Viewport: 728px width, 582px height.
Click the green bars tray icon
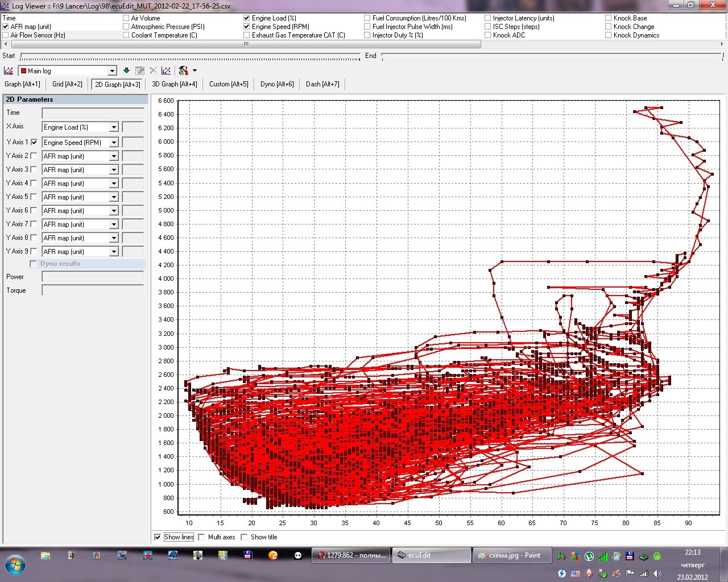[x=603, y=556]
